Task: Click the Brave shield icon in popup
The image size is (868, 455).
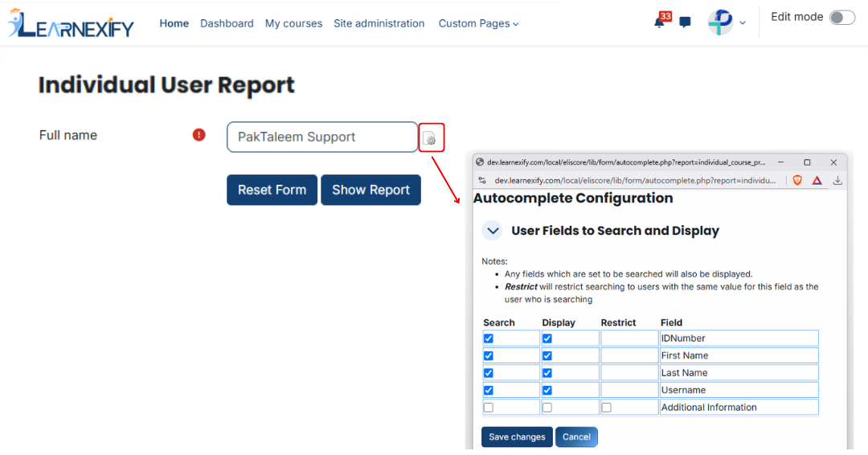Action: coord(798,180)
